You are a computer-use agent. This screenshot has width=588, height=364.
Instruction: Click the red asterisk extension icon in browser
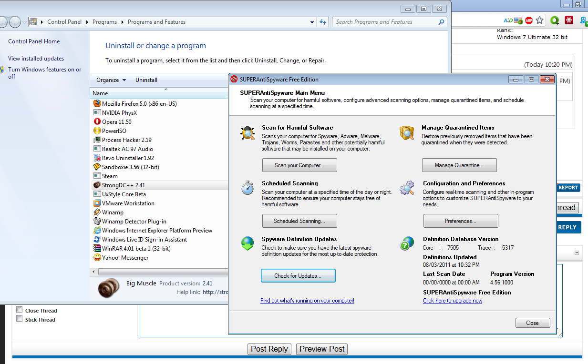click(x=568, y=20)
